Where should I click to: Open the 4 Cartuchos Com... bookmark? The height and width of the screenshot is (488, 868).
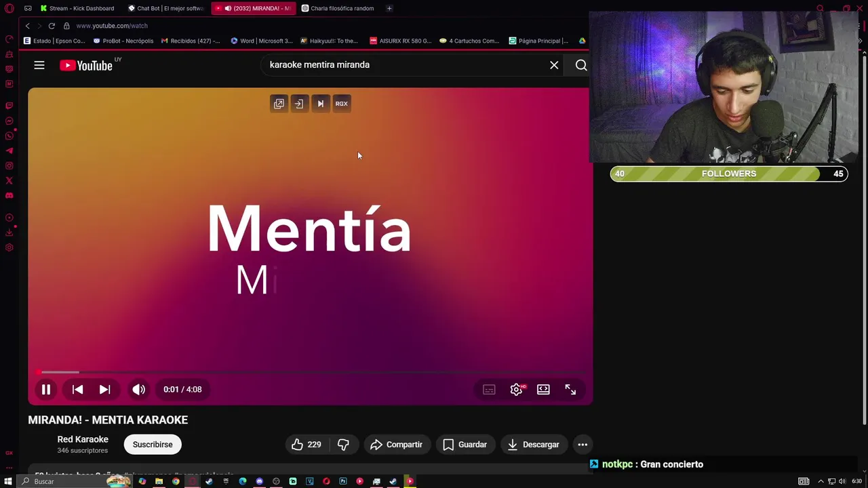click(x=469, y=41)
